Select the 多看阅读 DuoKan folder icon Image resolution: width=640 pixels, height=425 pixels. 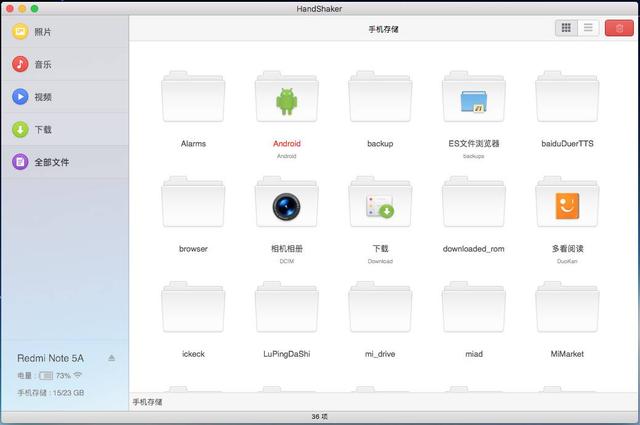[567, 202]
